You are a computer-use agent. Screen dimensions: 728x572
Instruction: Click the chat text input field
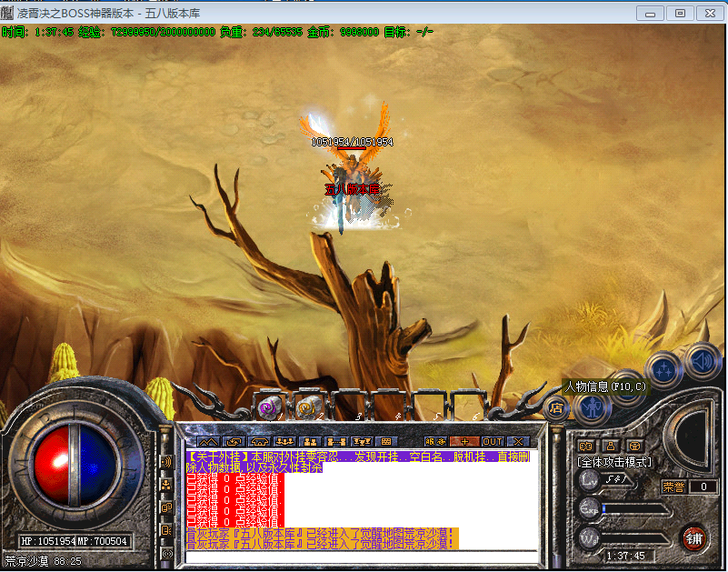point(362,557)
